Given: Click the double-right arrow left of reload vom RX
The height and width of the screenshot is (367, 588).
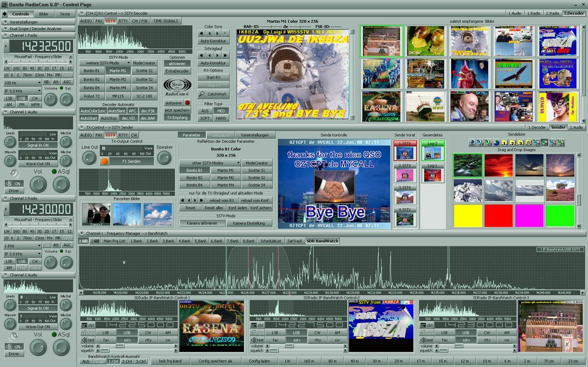Looking at the screenshot, I should [202, 200].
